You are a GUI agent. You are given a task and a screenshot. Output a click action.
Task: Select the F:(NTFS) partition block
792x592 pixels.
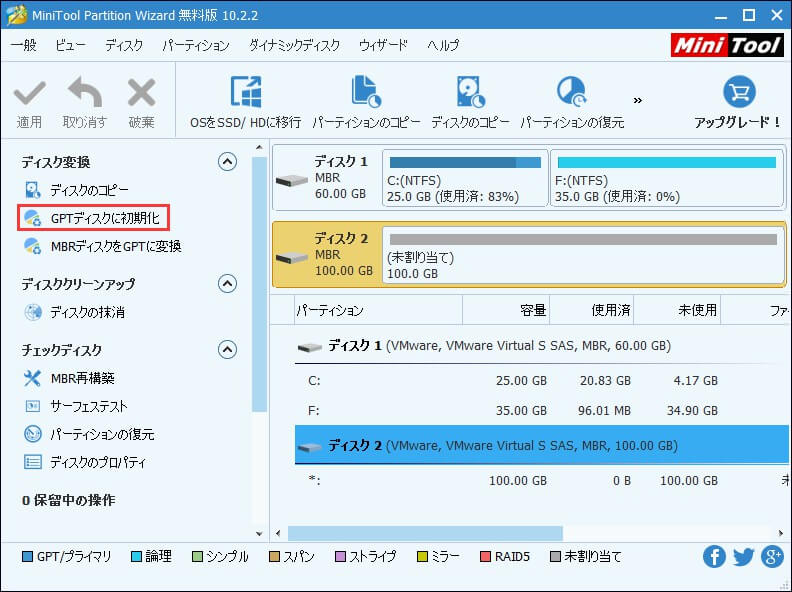coord(667,177)
